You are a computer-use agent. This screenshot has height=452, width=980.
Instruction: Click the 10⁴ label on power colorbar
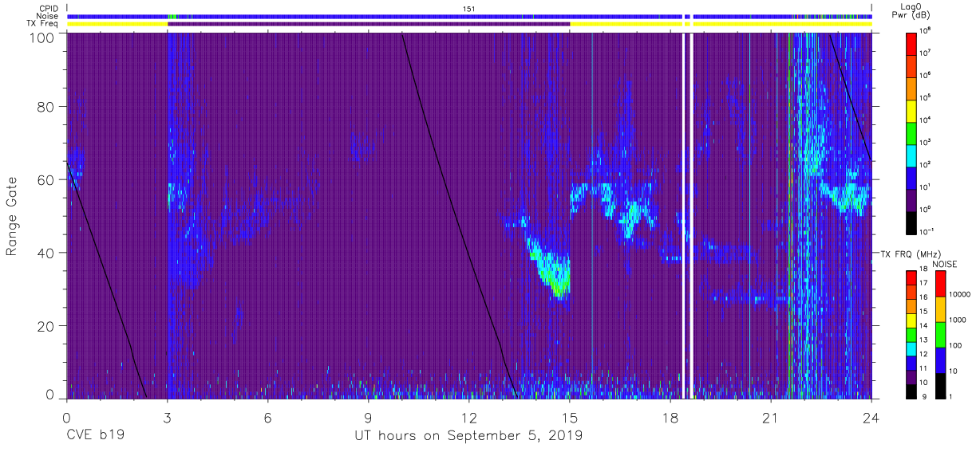[x=925, y=121]
